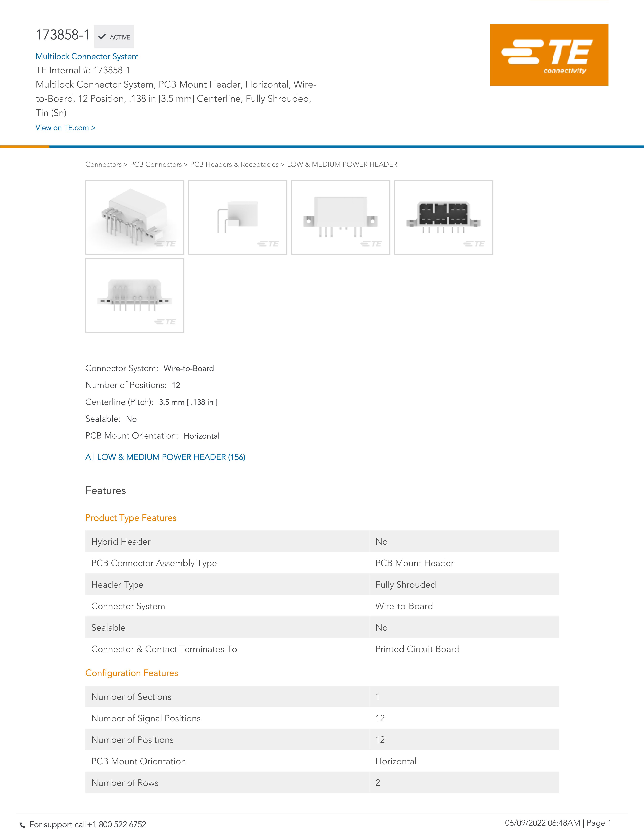Viewport: 644px width, 833px height.
Task: Go to Connectors breadcrumb
Action: coord(103,164)
